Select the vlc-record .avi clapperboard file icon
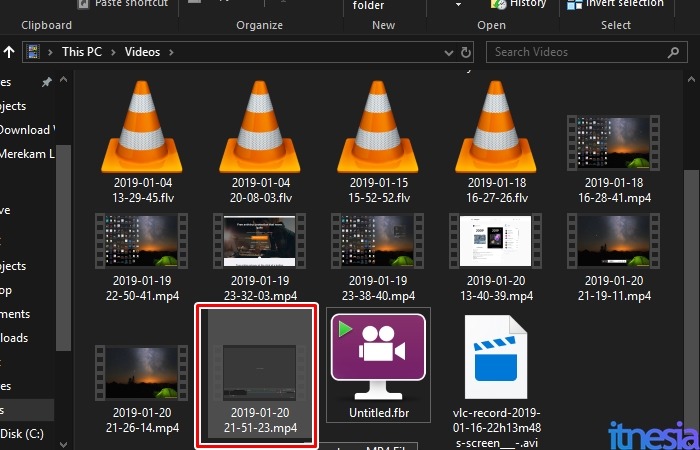Viewport: 700px width, 450px height. (x=496, y=357)
